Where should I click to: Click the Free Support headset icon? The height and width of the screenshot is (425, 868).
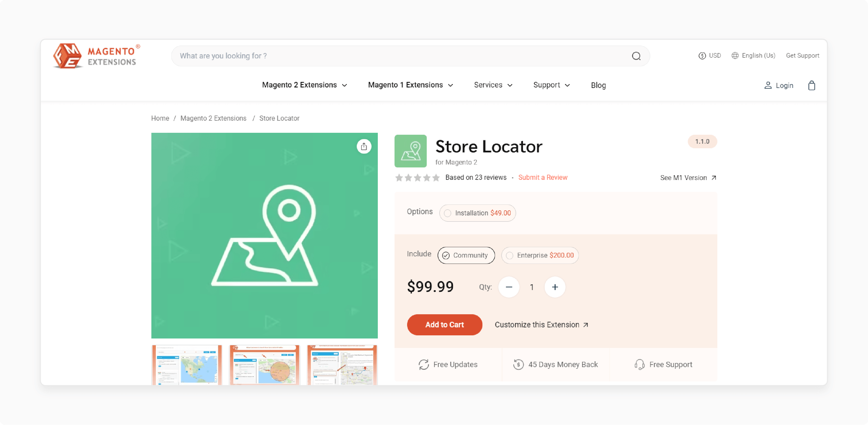639,365
